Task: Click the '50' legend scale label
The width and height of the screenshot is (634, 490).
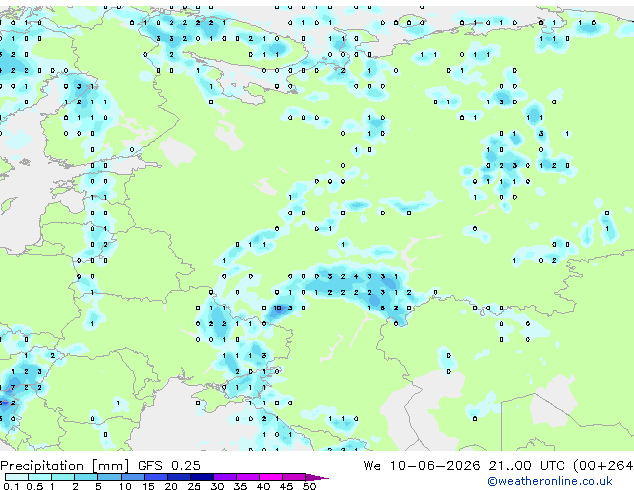Action: pos(309,486)
